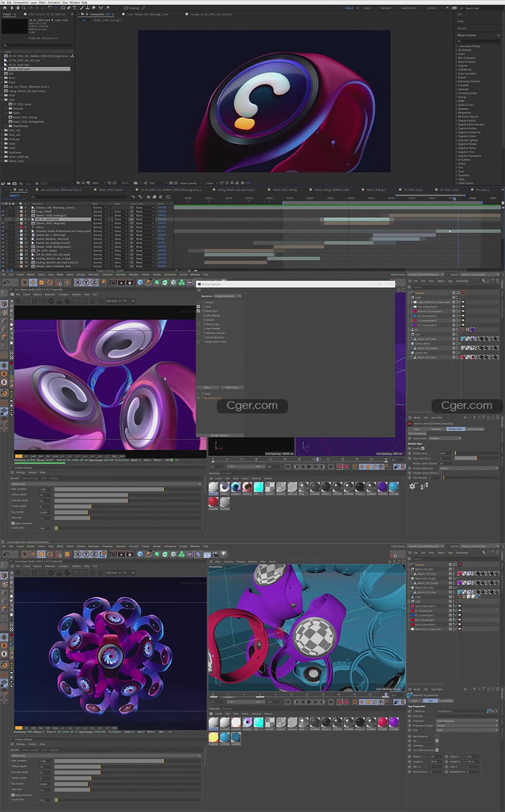Toggle Alpha shadows checkbox in bottom Octane settings
505x812 pixels.
pos(13,795)
